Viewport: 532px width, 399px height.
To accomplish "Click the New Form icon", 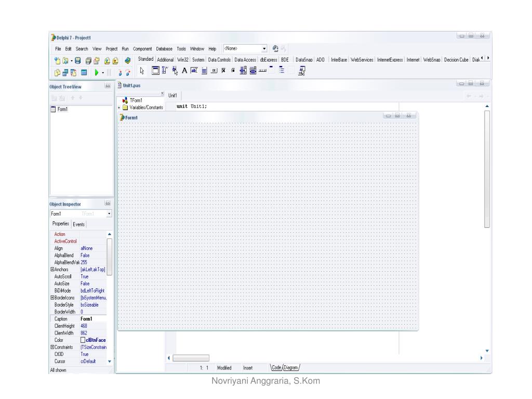I will (x=84, y=72).
